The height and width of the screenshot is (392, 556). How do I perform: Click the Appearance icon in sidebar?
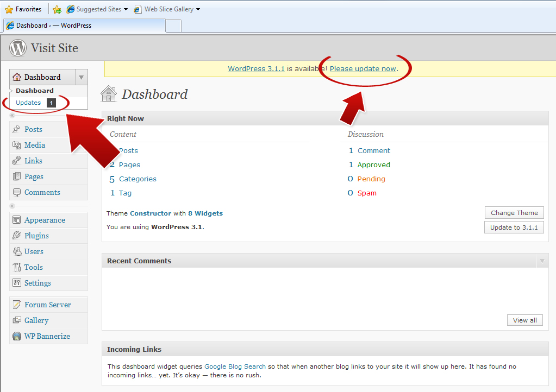16,220
